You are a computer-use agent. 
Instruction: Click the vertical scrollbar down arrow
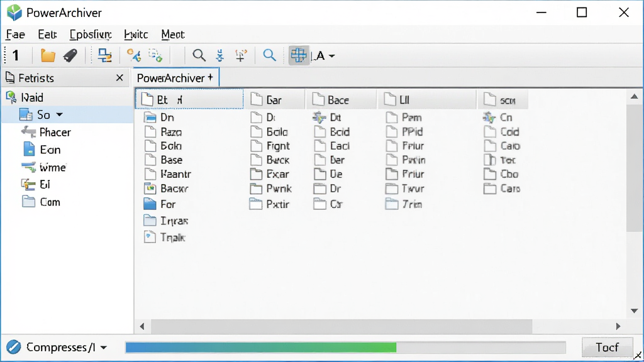tap(634, 311)
